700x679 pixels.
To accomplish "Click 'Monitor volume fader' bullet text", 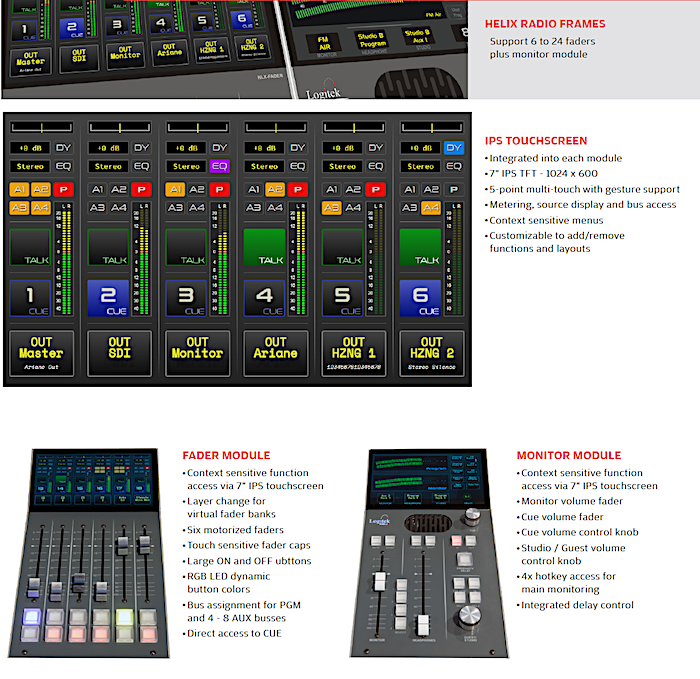I will (x=572, y=501).
